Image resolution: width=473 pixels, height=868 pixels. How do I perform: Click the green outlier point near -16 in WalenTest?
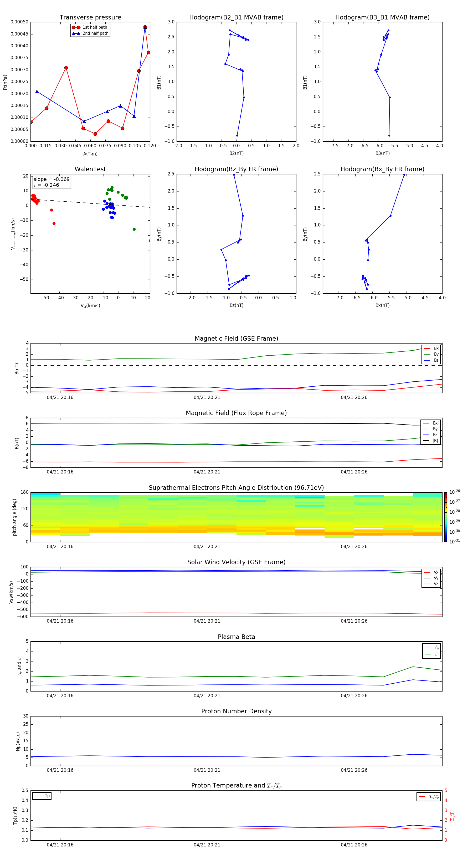134,229
